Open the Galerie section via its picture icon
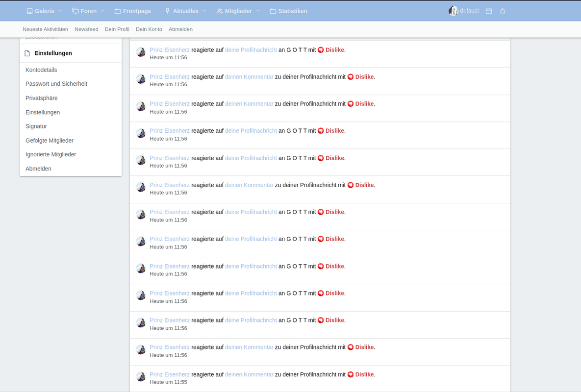The width and height of the screenshot is (581, 392). coord(29,11)
